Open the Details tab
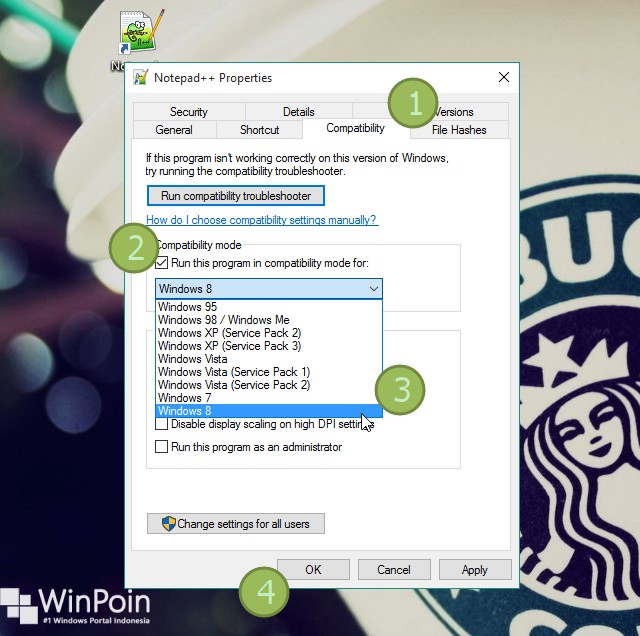 [299, 111]
